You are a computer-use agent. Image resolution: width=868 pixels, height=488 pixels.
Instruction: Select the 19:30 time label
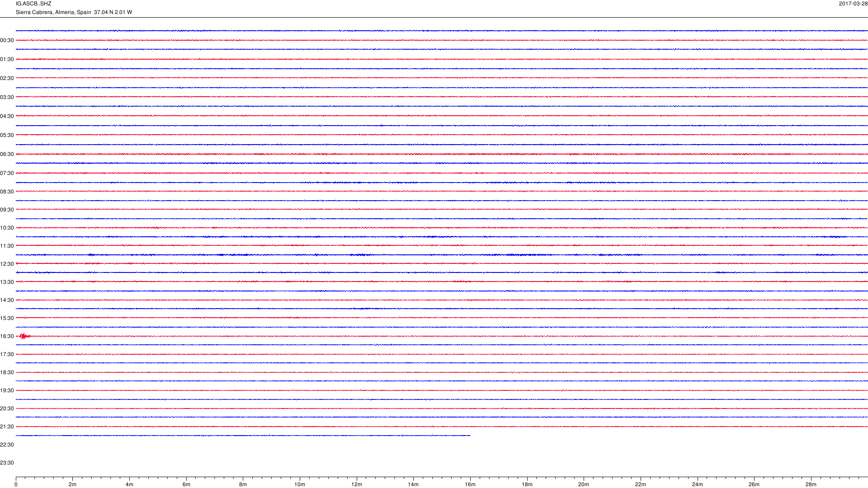[7, 391]
